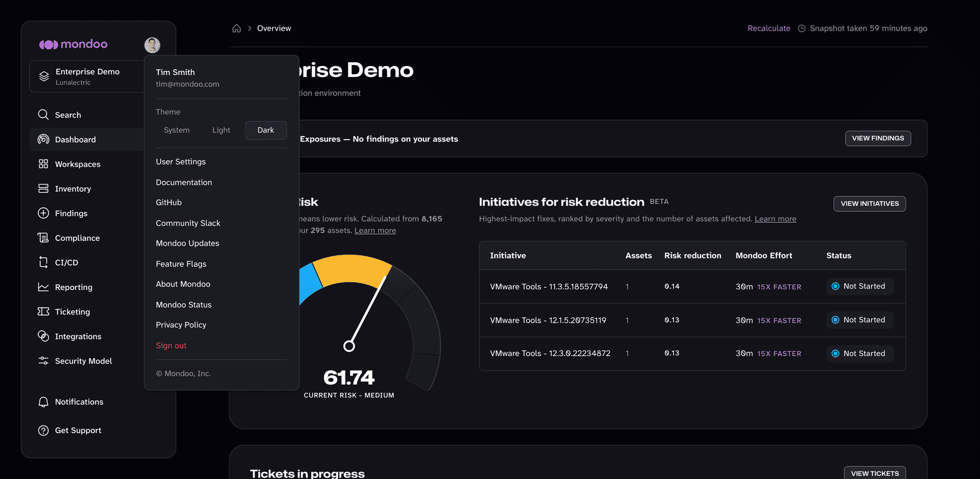Click the VIEW INITIATIVES button
The image size is (980, 479).
coord(869,204)
